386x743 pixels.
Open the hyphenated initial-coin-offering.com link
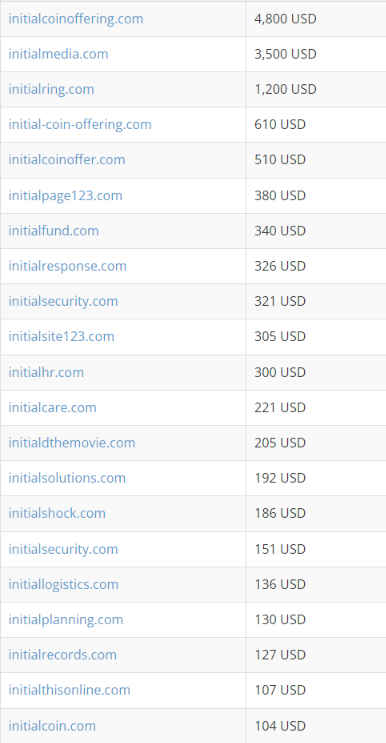click(80, 125)
